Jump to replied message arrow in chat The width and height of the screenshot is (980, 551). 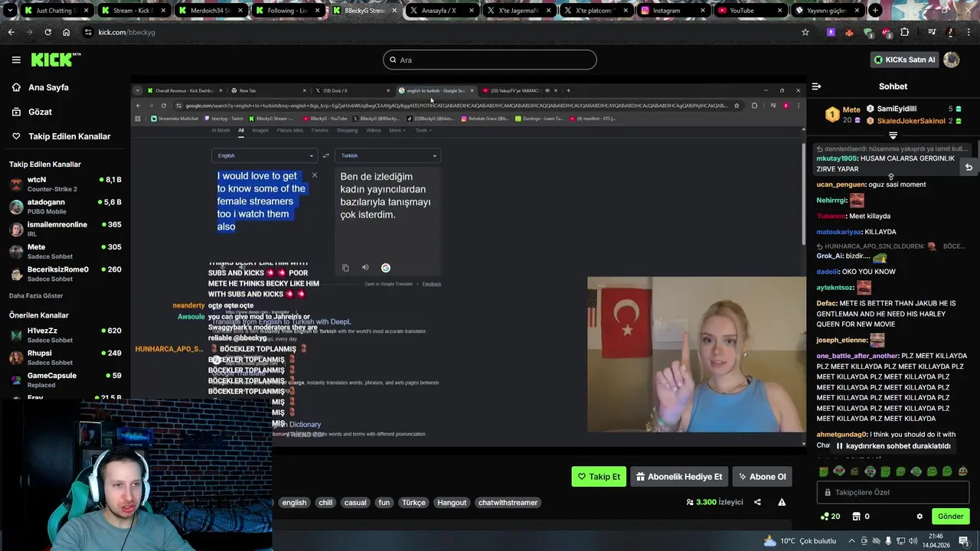pyautogui.click(x=969, y=168)
